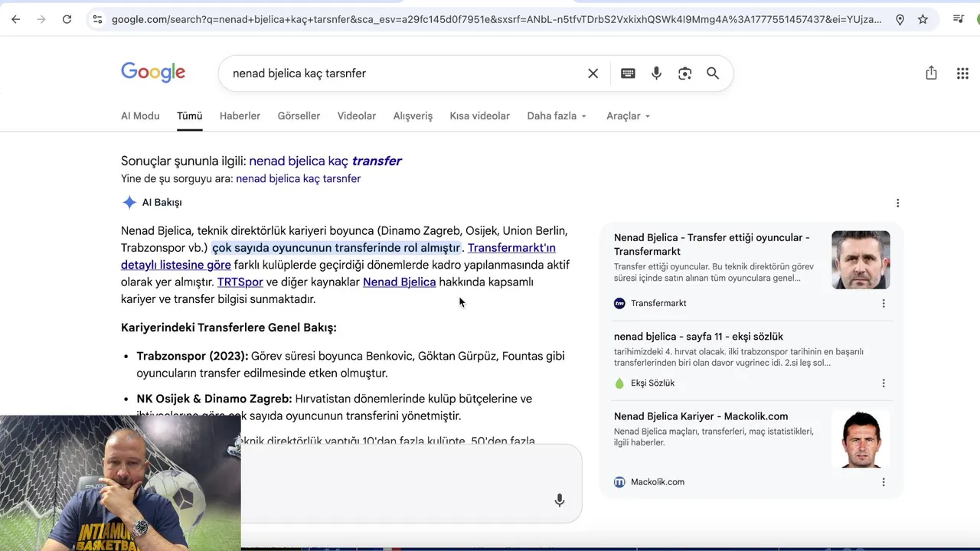Go back to the previous page

[15, 19]
